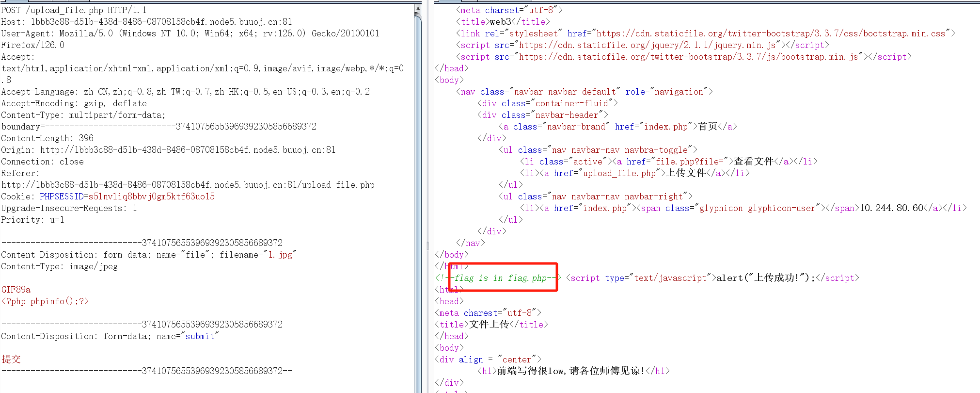Click the alert("上传成功!") script text
This screenshot has width=980, height=393.
(x=766, y=278)
